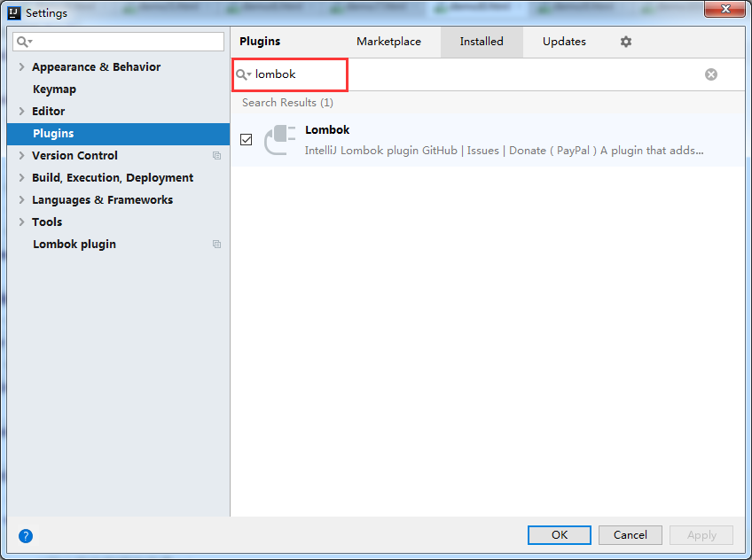Close the Settings dialog window
This screenshot has height=560, width=752.
click(725, 9)
